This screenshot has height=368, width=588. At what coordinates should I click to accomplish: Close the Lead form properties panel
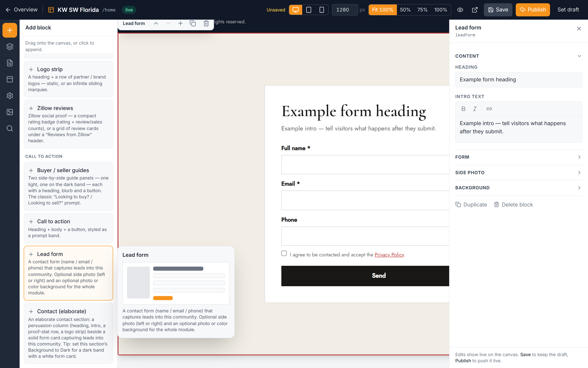coord(579,29)
